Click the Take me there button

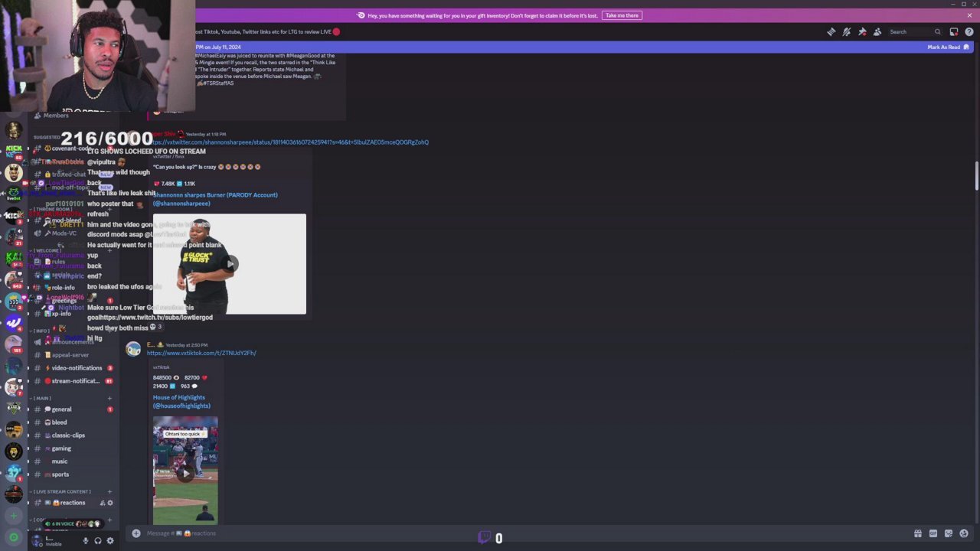[622, 15]
